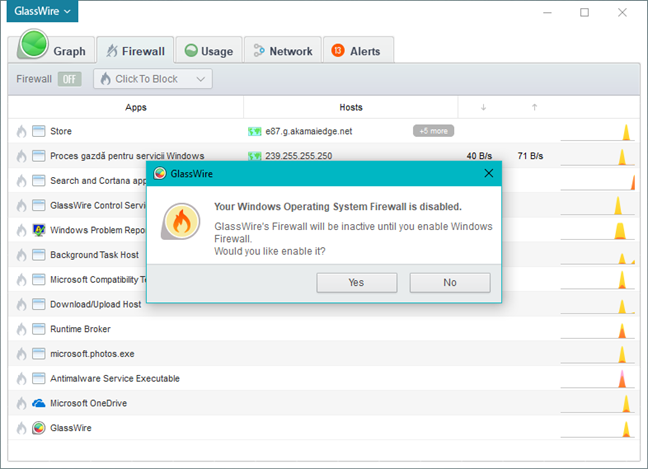Click the GlassWire app icon in the last row

coord(38,428)
